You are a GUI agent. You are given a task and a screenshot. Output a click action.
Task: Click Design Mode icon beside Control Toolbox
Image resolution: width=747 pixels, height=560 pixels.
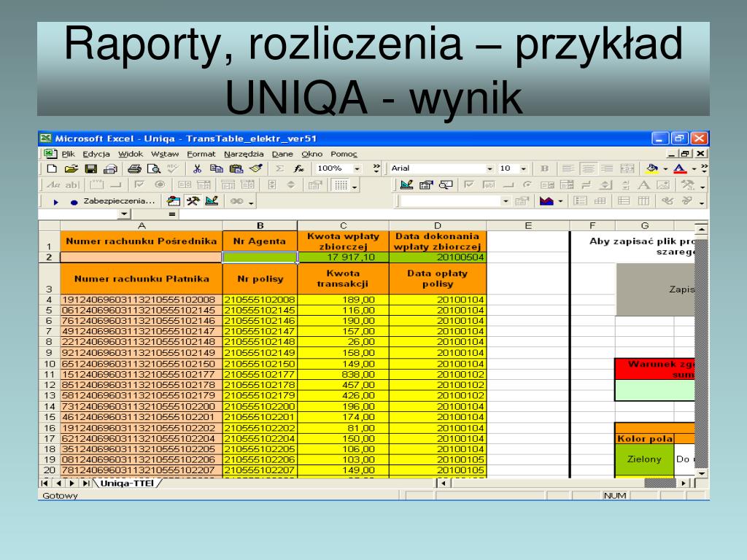(x=212, y=201)
